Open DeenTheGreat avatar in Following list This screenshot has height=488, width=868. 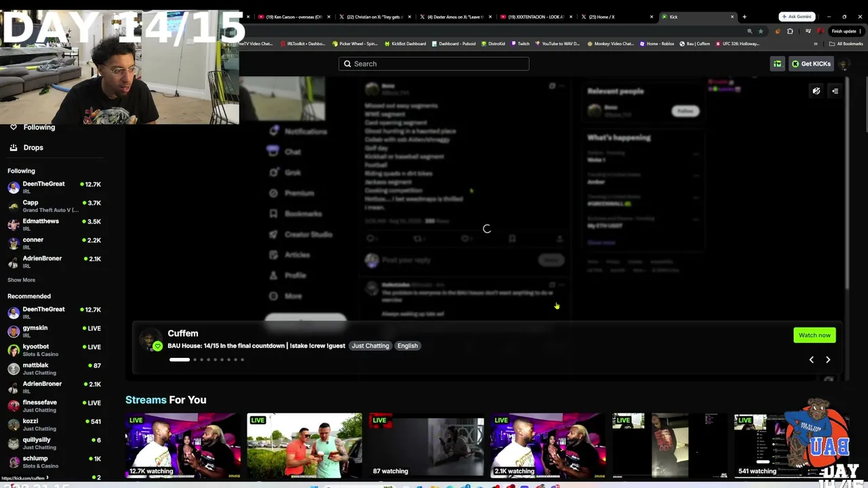(x=14, y=187)
